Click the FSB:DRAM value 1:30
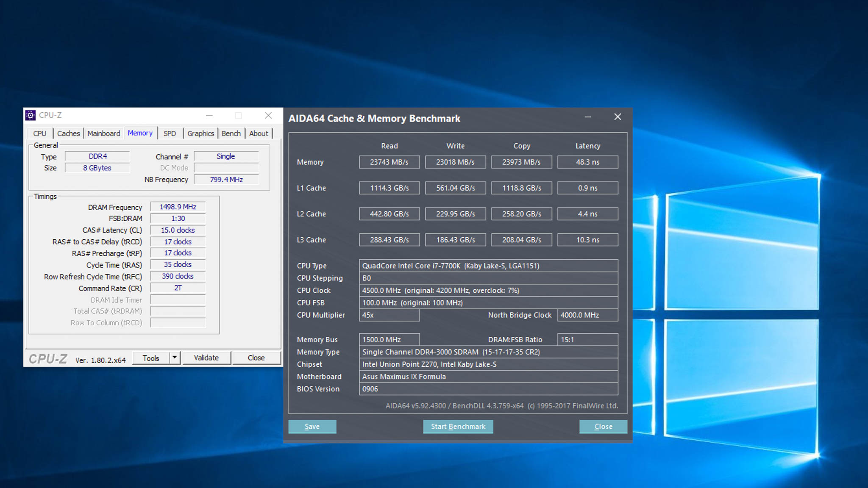The height and width of the screenshot is (488, 868). pyautogui.click(x=178, y=219)
